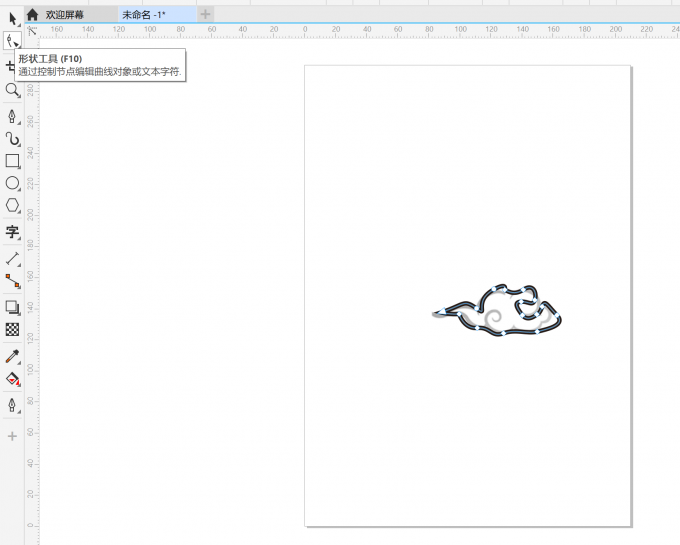This screenshot has width=680, height=545.
Task: Select the Polygon tool
Action: (x=12, y=206)
